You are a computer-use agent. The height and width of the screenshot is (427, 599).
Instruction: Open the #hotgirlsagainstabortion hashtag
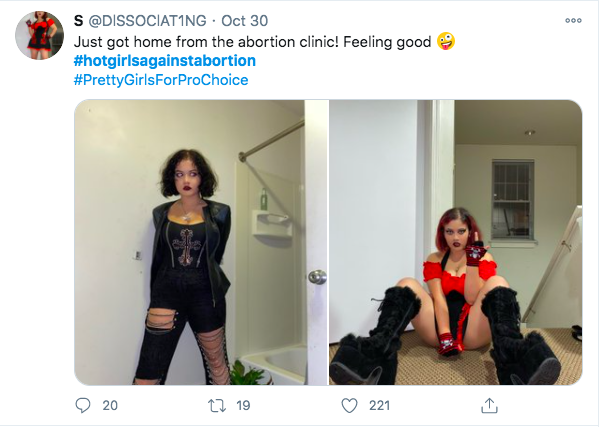click(x=165, y=61)
